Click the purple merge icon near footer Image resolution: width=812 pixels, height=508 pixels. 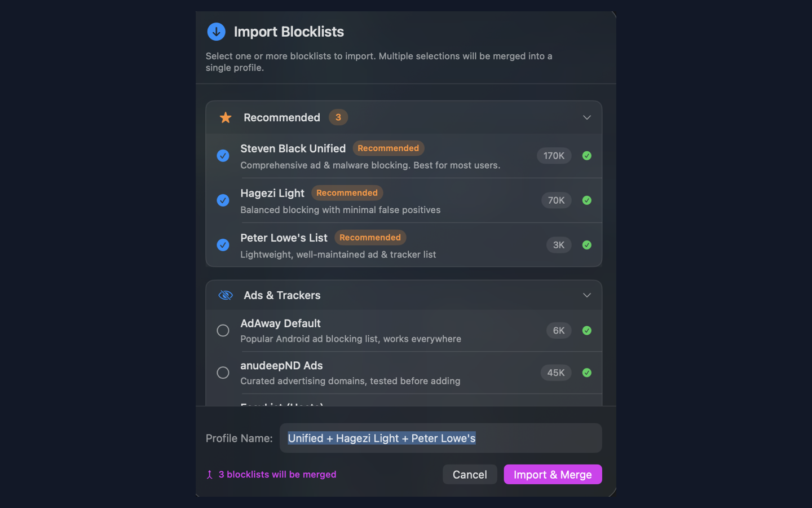(210, 475)
